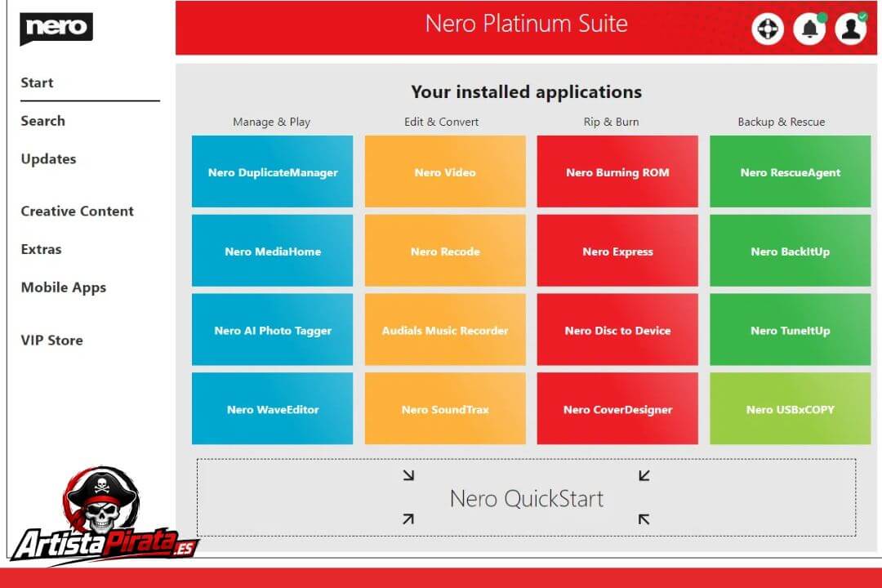Launch Nero SoundTrax tile
Image resolution: width=882 pixels, height=588 pixels.
click(445, 408)
